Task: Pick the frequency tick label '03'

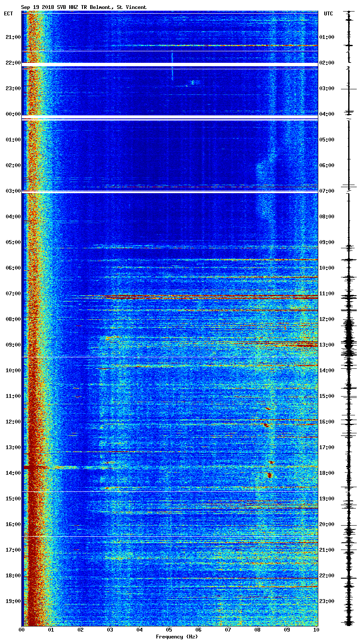Action: [x=110, y=630]
